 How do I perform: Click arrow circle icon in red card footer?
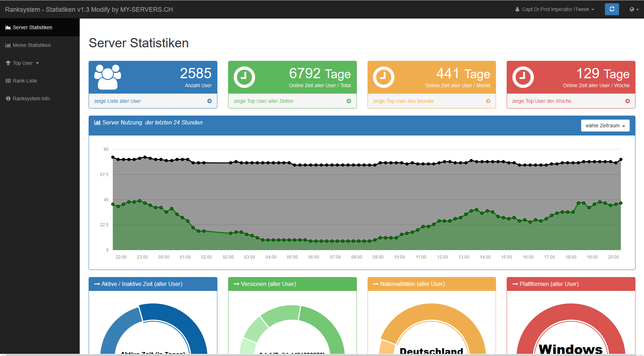628,101
